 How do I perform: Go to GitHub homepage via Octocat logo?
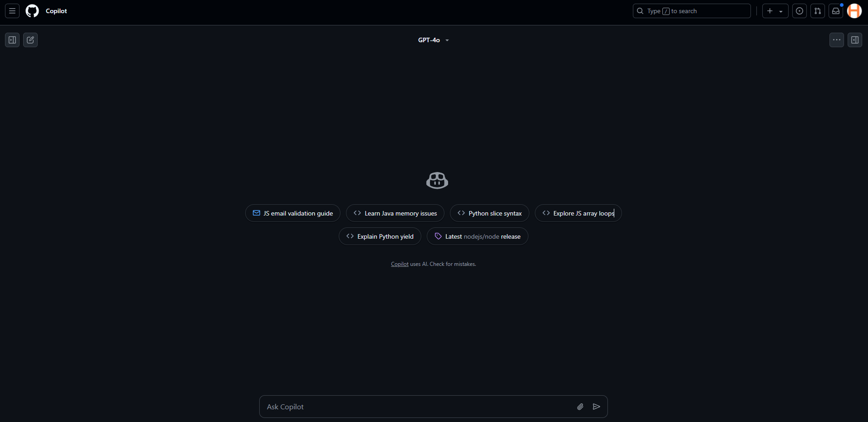point(32,11)
